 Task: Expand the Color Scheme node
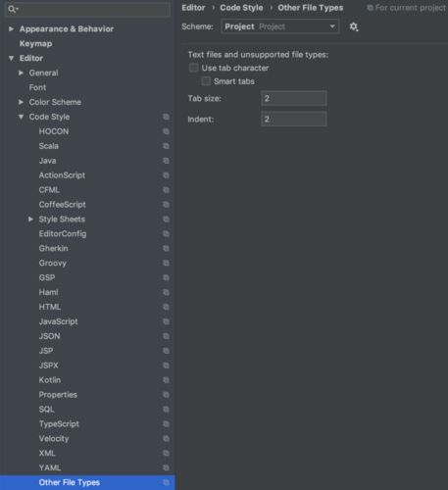point(21,102)
